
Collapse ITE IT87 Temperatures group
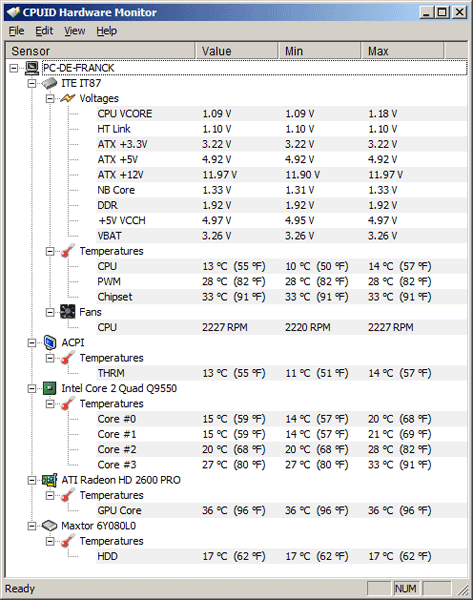tap(50, 251)
